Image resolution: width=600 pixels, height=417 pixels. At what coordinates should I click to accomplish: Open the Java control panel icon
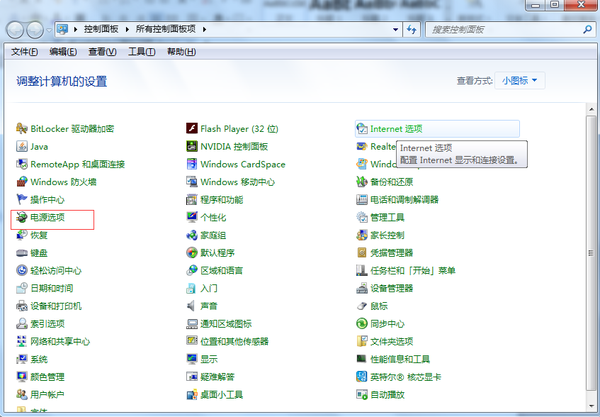tap(22, 146)
